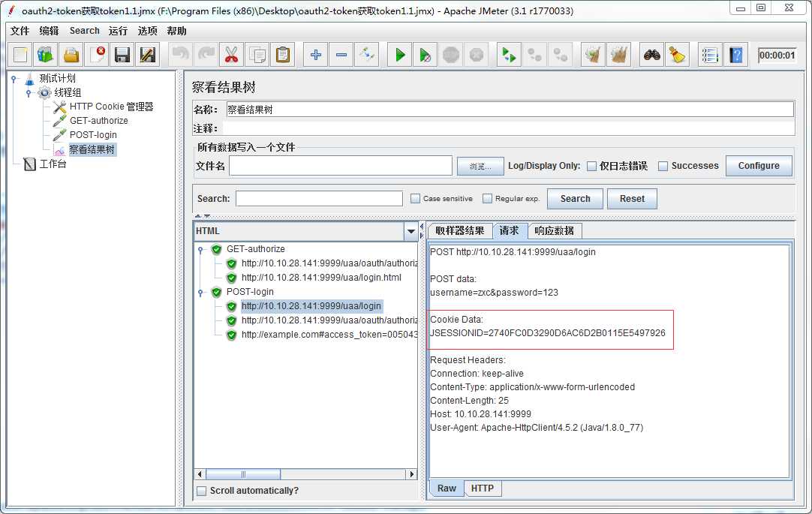Open the 文件 menu
812x514 pixels.
point(20,31)
